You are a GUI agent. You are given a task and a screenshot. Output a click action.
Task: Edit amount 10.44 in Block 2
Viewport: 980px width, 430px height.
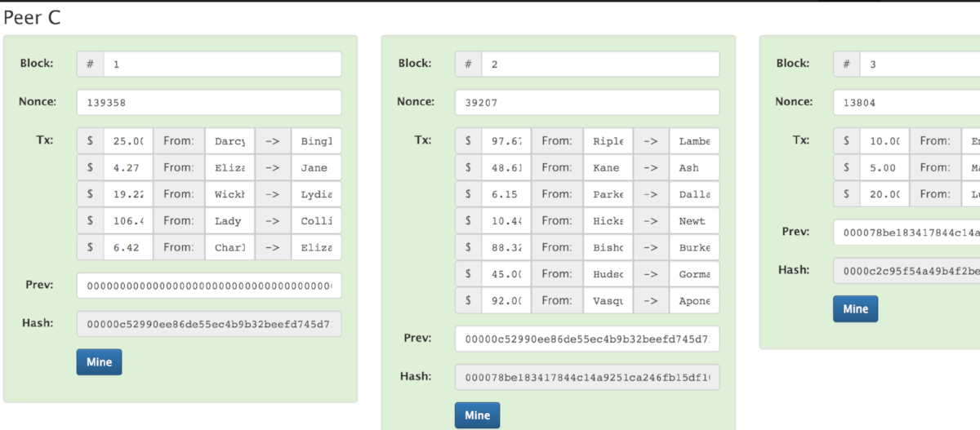[506, 220]
